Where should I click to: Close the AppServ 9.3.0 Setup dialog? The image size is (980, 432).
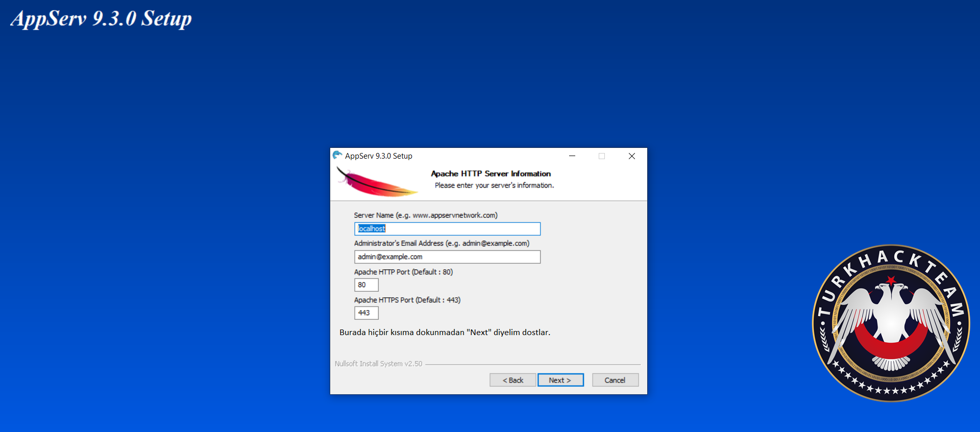click(x=632, y=156)
